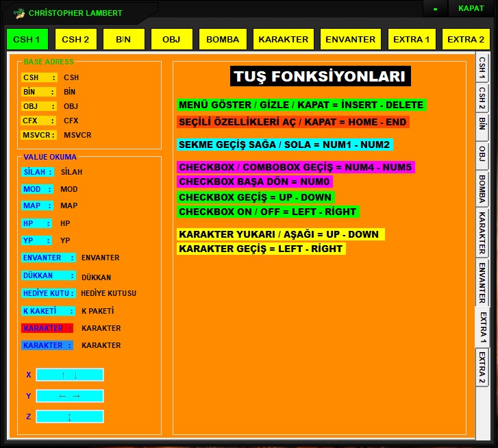Open the EXTRA 1 top tab
Viewport: 498px width, 448px height.
[412, 39]
